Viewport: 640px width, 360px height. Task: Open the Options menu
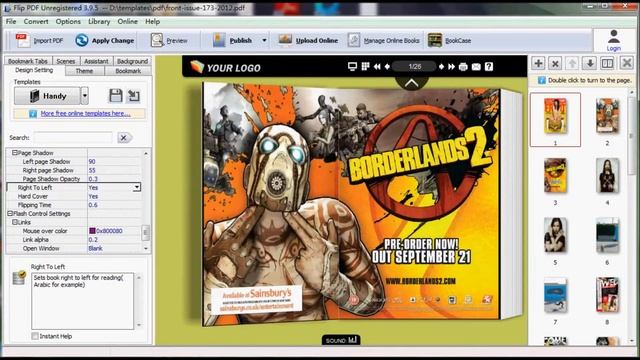click(x=68, y=22)
